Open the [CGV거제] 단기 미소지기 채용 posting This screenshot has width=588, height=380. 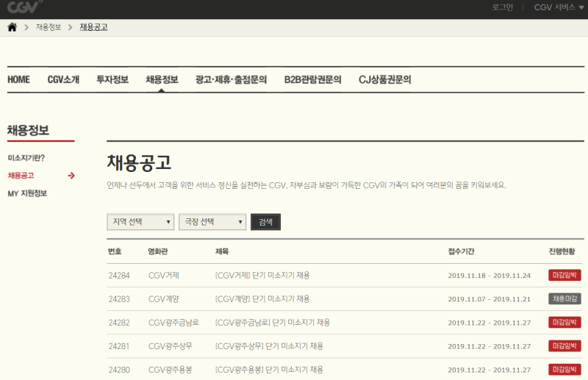click(262, 276)
